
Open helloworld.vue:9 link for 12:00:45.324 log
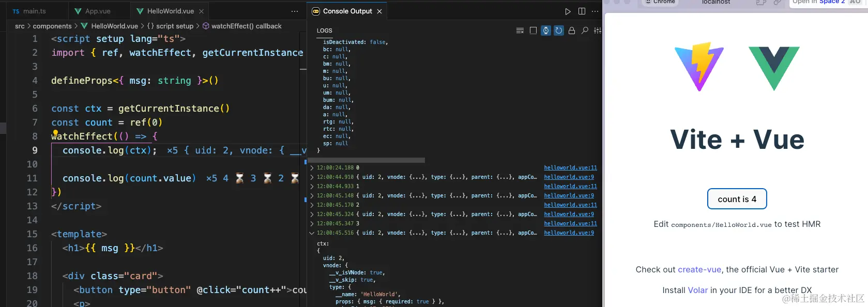pyautogui.click(x=569, y=214)
